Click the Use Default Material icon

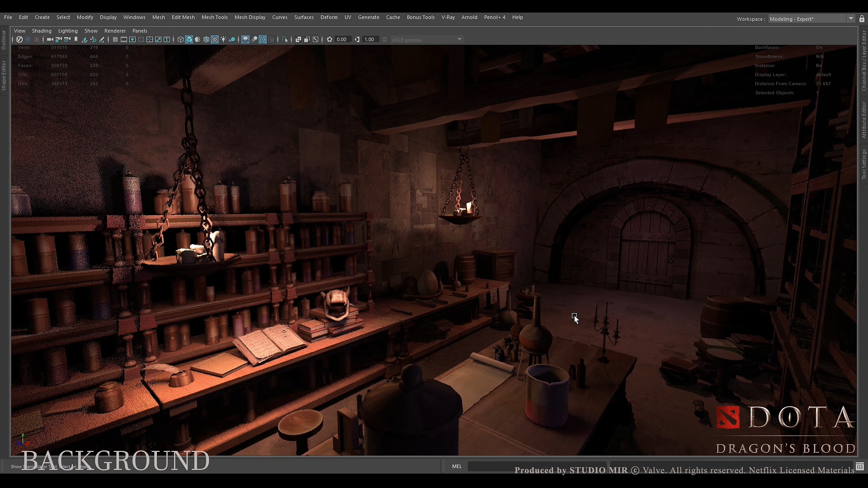click(198, 39)
